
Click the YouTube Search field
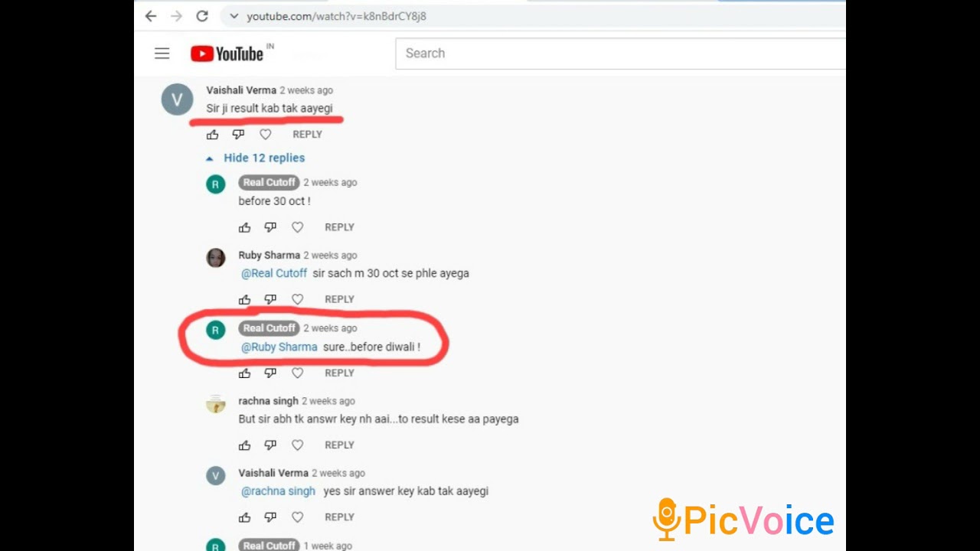coord(620,54)
